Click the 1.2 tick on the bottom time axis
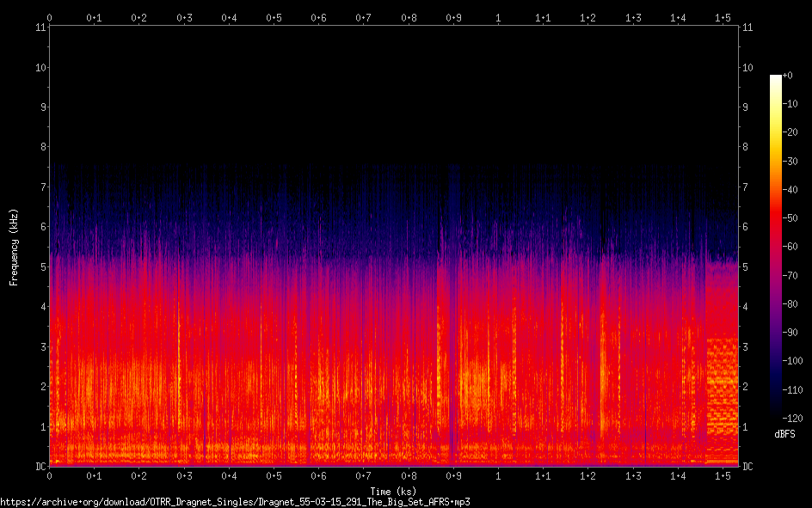812x508 pixels. (588, 475)
